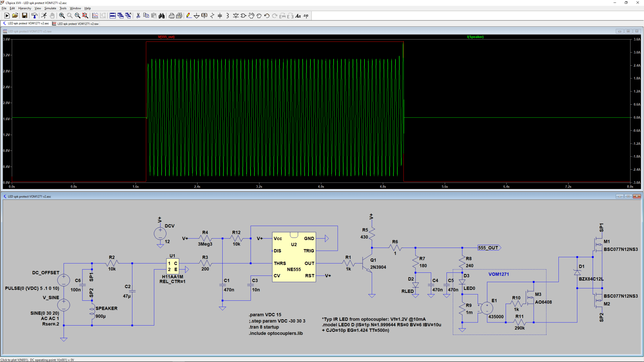Place an inductor tool
Image resolution: width=644 pixels, height=362 pixels.
click(x=228, y=15)
